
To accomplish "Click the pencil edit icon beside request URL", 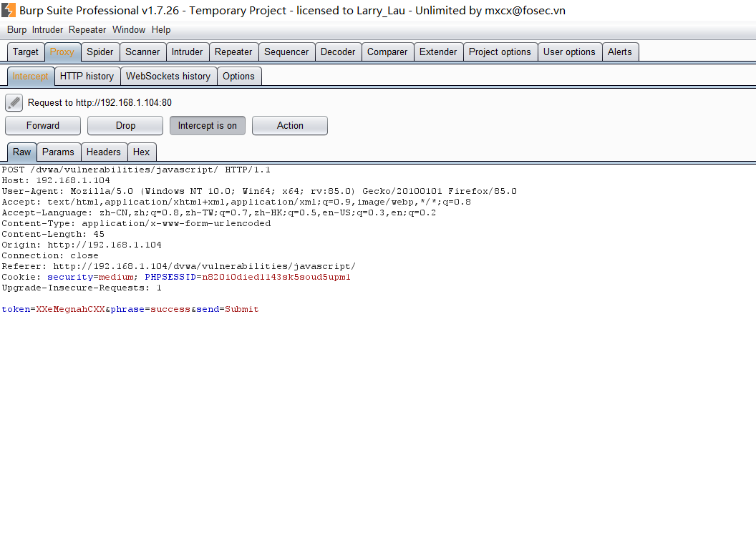I will 14,102.
